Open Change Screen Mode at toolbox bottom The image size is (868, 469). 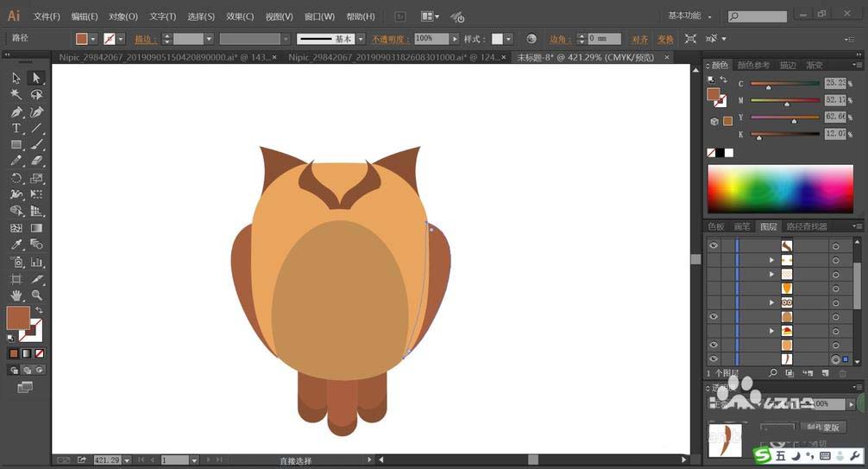pyautogui.click(x=25, y=387)
